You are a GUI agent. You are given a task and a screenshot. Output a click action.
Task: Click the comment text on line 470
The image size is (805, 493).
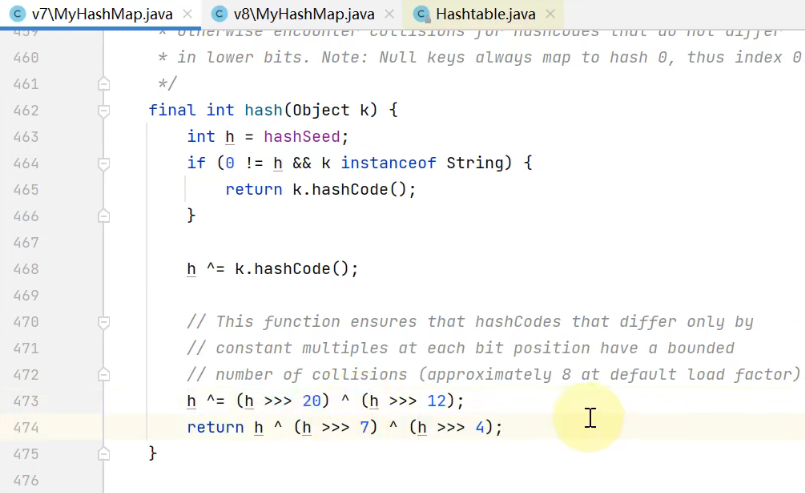(470, 322)
